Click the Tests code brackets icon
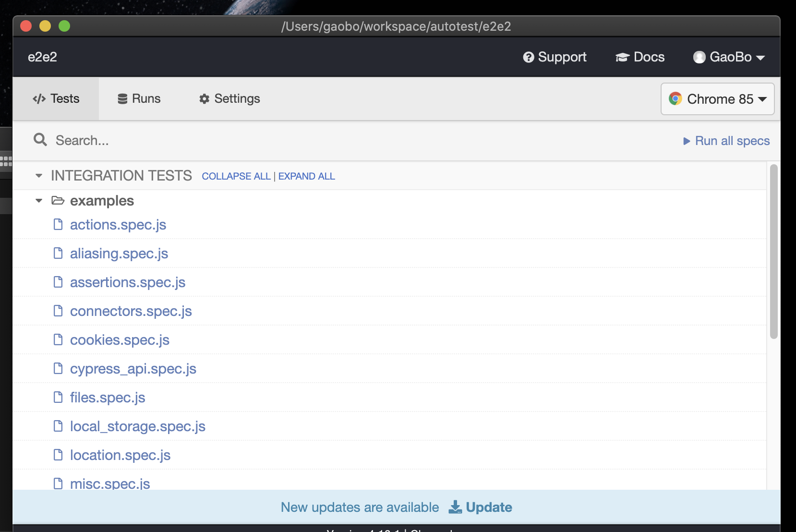The width and height of the screenshot is (796, 532). [x=39, y=99]
